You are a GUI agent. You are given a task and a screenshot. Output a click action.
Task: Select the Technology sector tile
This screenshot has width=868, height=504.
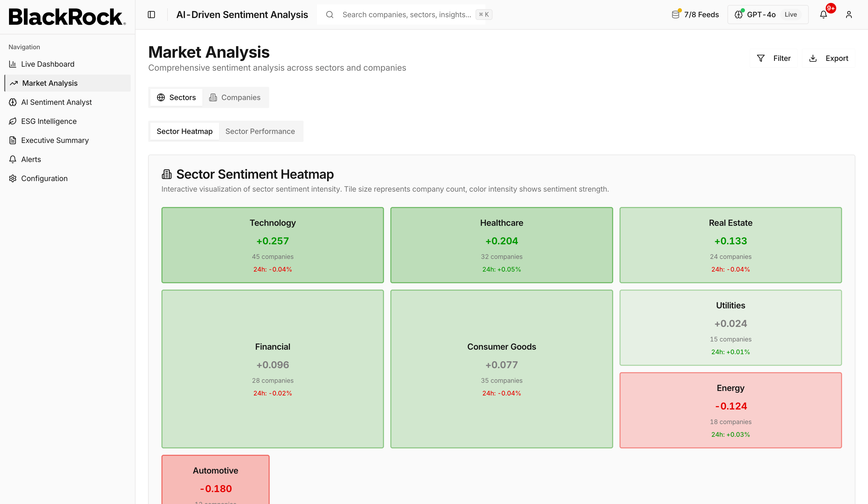click(273, 245)
